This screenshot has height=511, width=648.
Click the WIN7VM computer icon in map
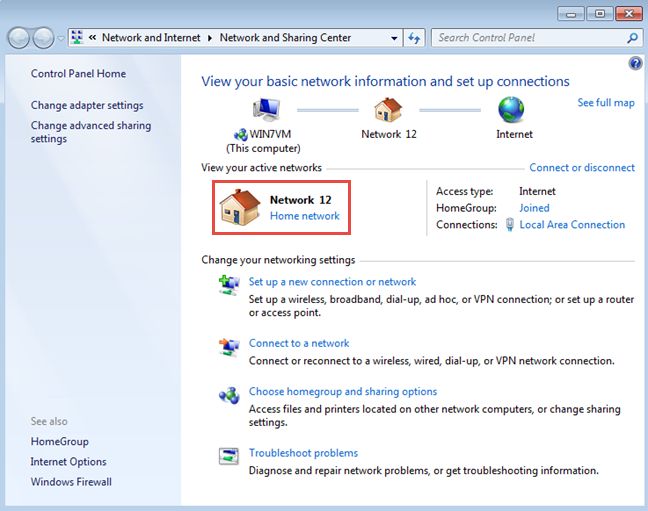pos(267,110)
